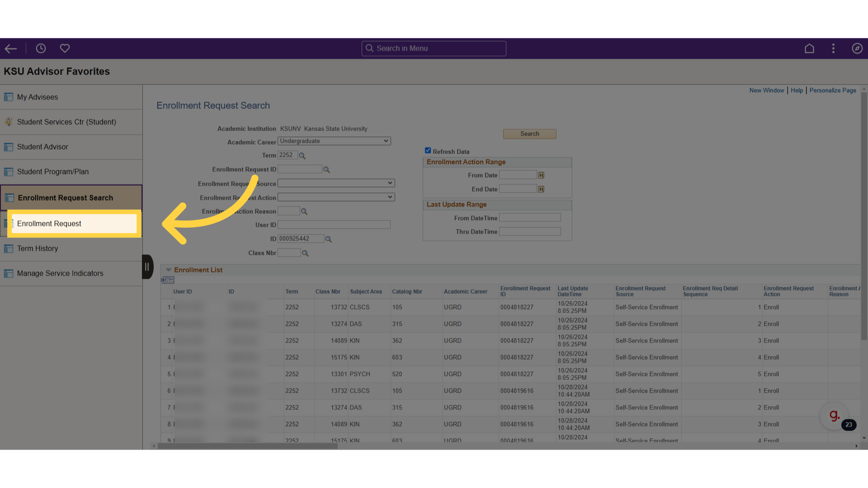Image resolution: width=868 pixels, height=488 pixels.
Task: Collapse the Enrollment List section
Action: click(x=168, y=270)
